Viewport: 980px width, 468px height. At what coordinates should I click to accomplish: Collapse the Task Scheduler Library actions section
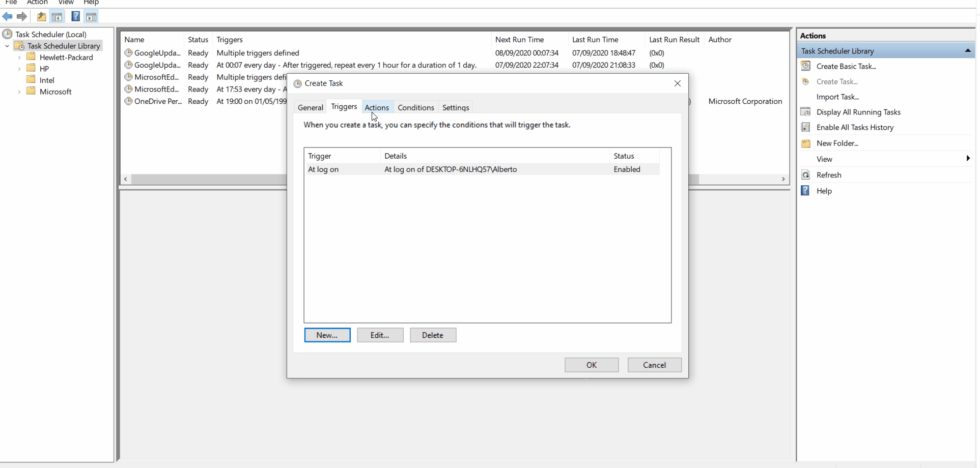969,50
